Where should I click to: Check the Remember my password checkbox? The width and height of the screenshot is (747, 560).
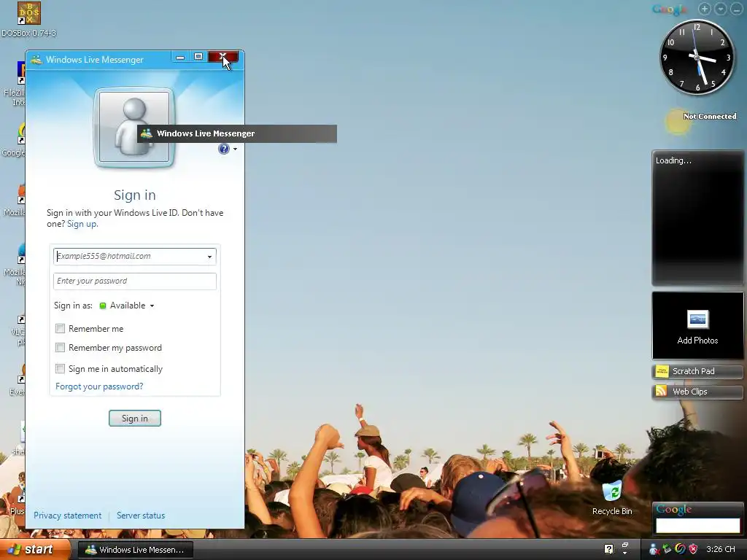tap(60, 348)
